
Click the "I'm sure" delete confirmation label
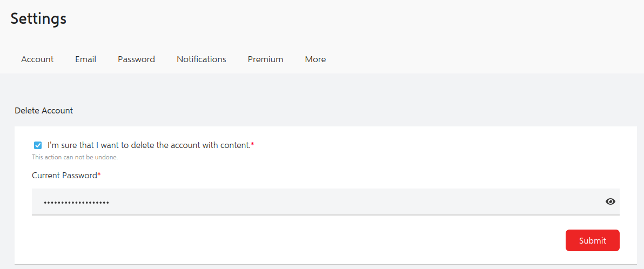[x=149, y=145]
